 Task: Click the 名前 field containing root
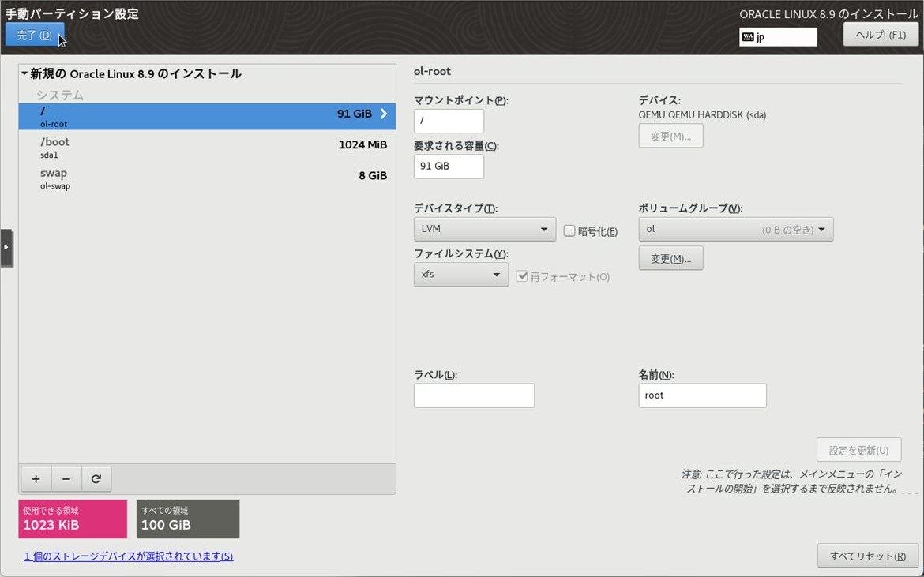[702, 395]
